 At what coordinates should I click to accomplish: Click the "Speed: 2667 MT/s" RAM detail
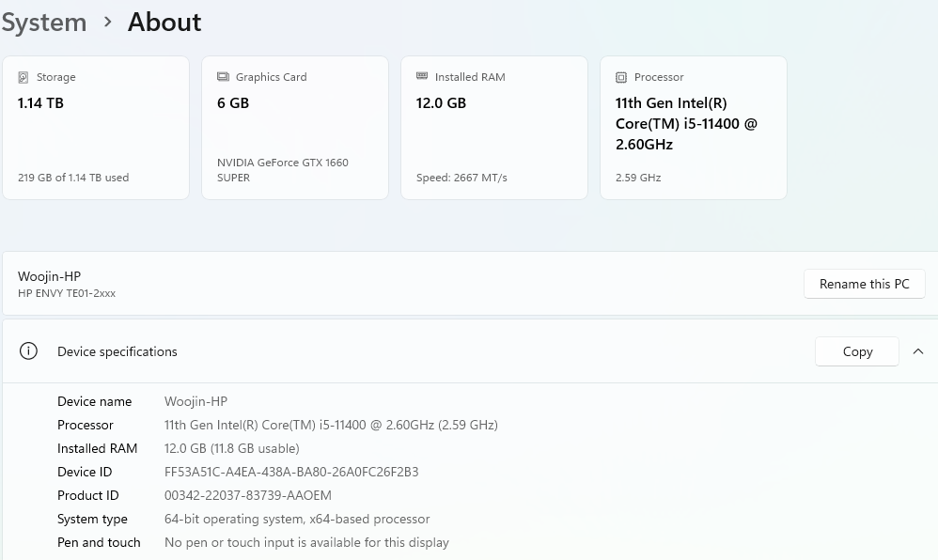(461, 178)
